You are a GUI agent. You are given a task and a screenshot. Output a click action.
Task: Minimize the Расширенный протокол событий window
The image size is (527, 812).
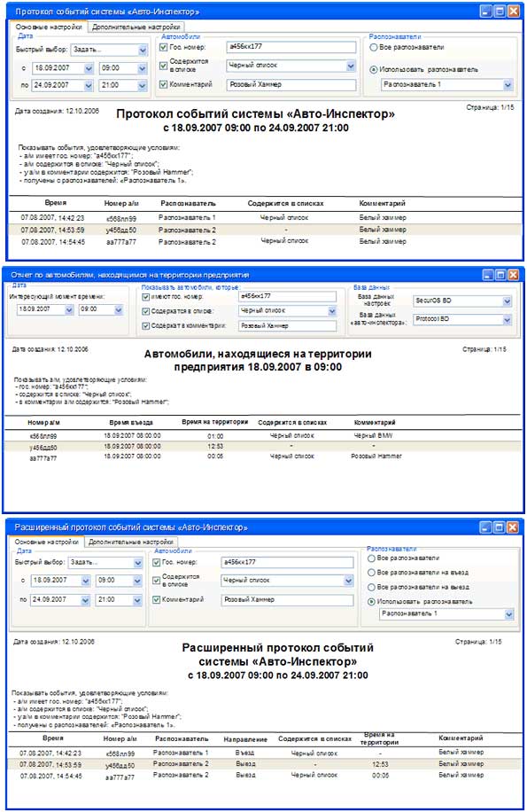pos(486,527)
